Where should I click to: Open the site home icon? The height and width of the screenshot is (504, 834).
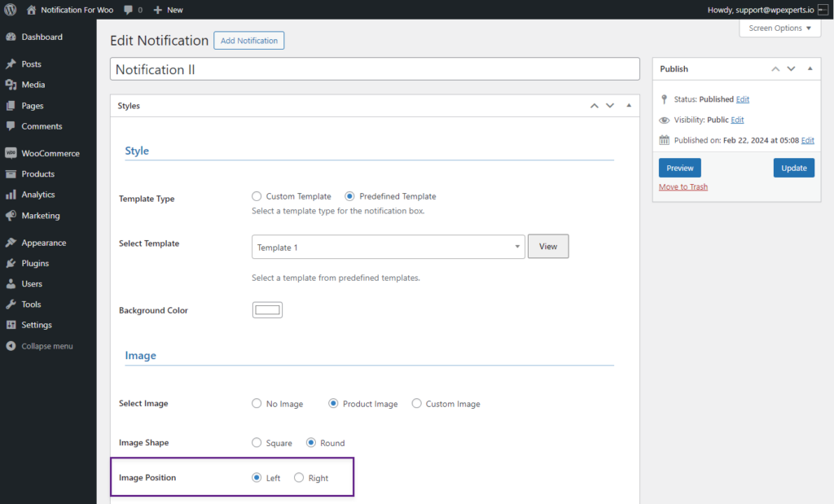coord(32,10)
